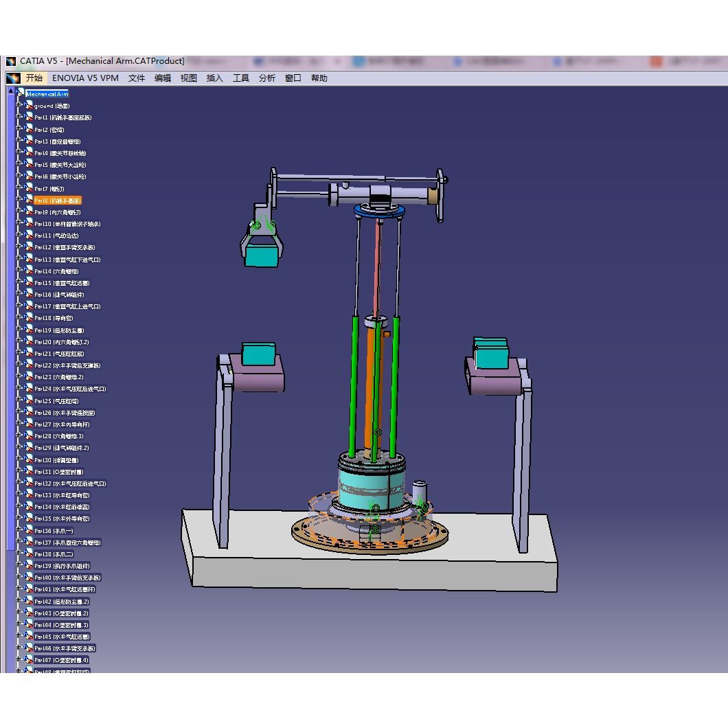
Task: Open the workbench icon left of 开始
Action: (x=13, y=78)
